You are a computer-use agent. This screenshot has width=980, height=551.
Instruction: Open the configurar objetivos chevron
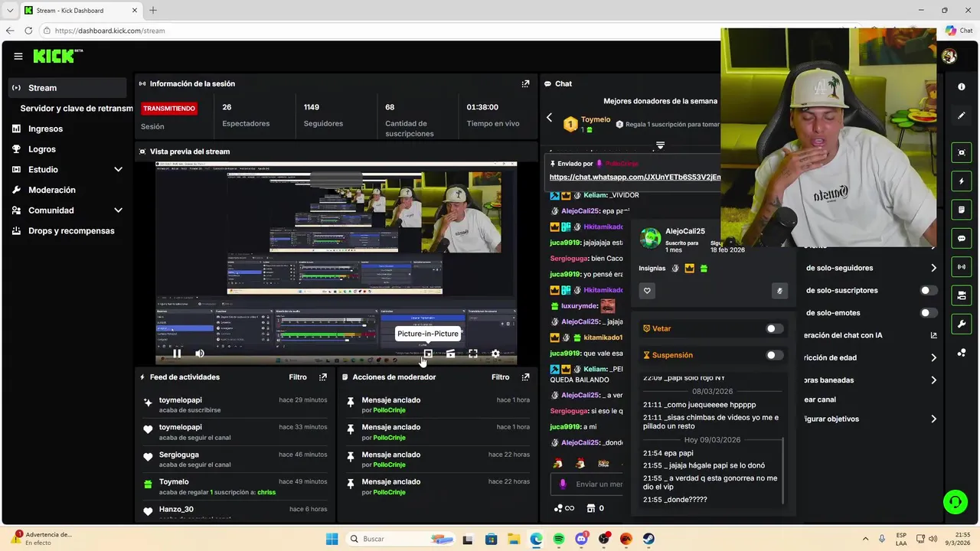[x=933, y=419]
